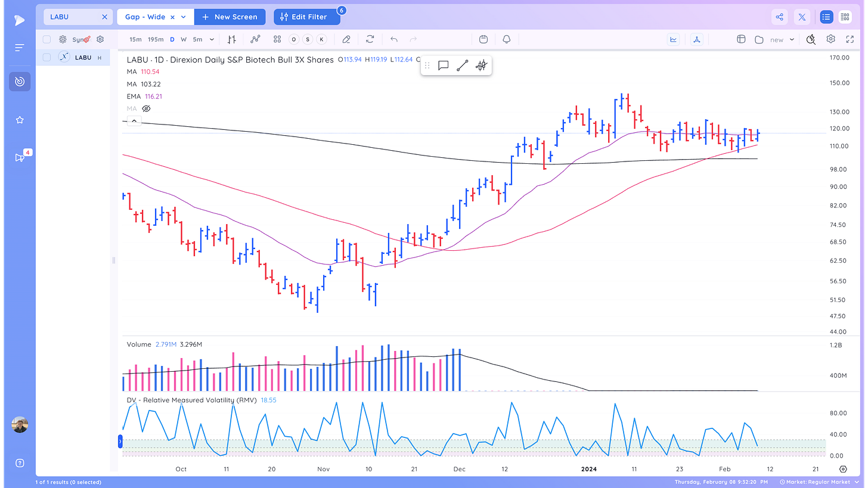The height and width of the screenshot is (488, 868).
Task: Show the hidden MA indicator via eye icon
Action: point(147,108)
